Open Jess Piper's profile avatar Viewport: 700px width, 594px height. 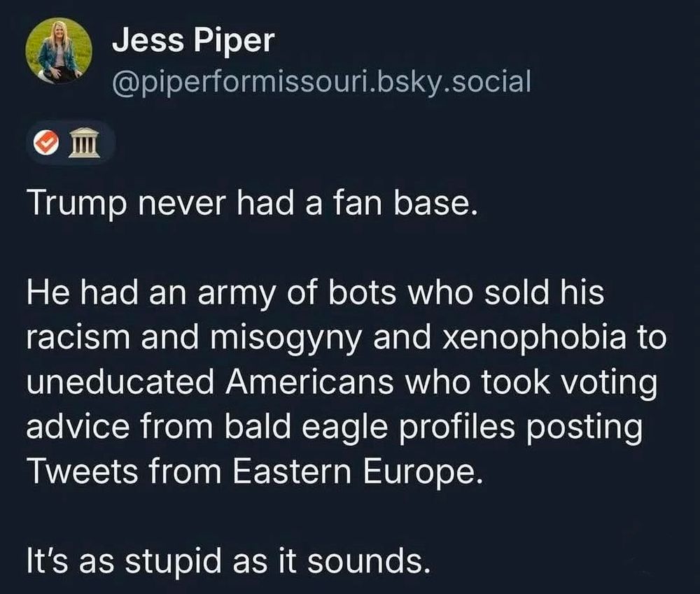[59, 51]
